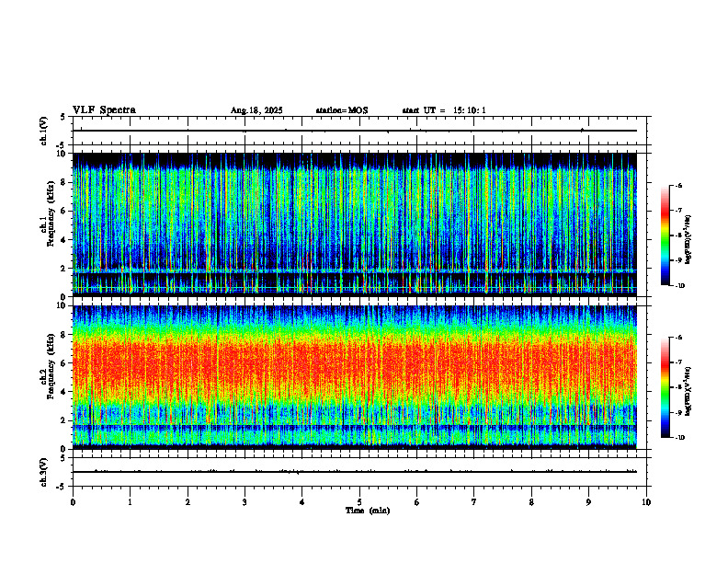This screenshot has width=728, height=563.
Task: Click the "-5" tick of ch.1(V) axis
Action: pos(62,145)
